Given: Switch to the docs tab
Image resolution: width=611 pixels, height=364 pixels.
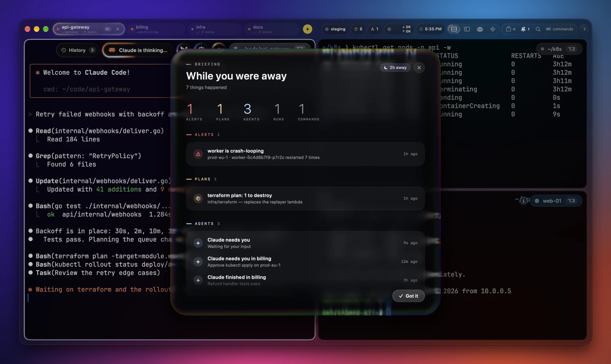Looking at the screenshot, I should tap(272, 29).
